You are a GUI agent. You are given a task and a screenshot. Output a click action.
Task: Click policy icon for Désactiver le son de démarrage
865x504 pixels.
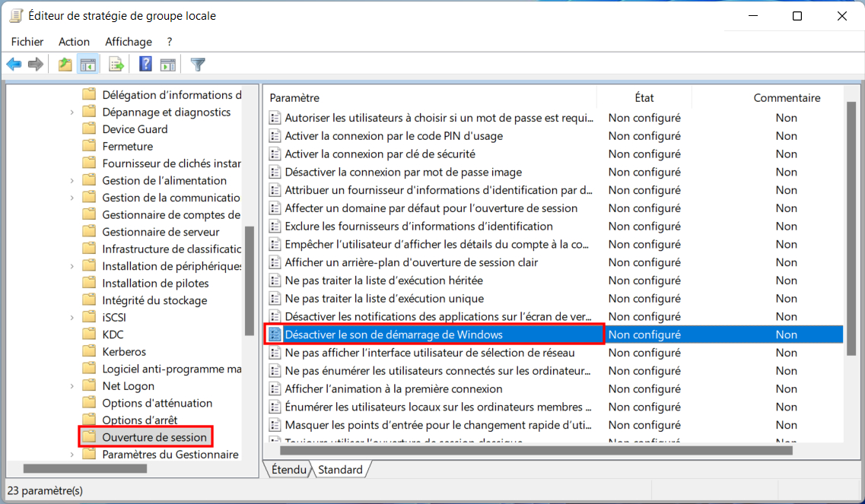[275, 334]
